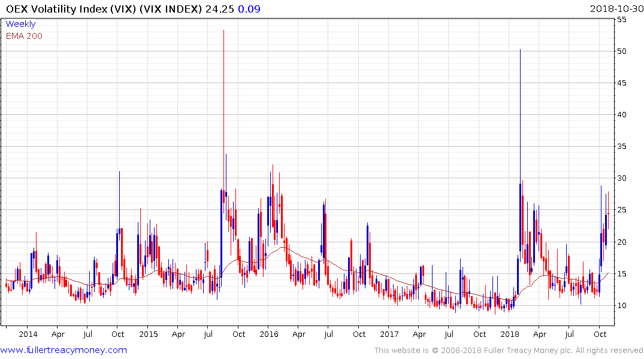Click the August 2015 spike candle peak
This screenshot has width=644, height=359.
click(x=224, y=31)
